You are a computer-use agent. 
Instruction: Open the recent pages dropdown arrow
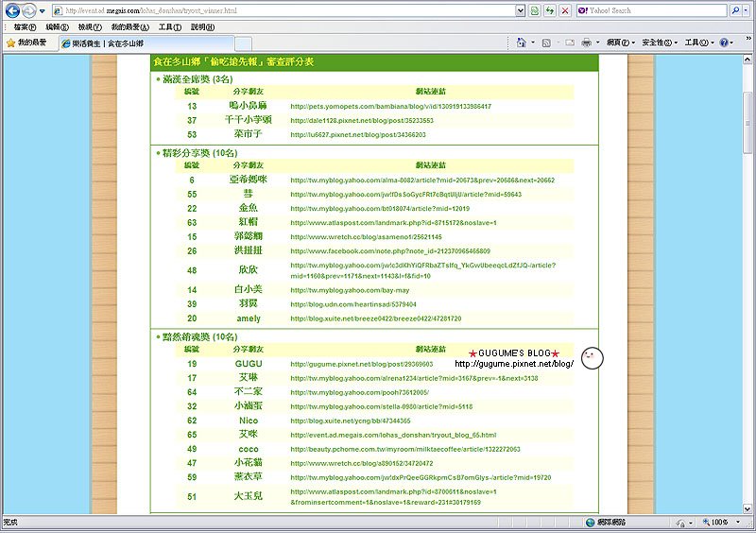(42, 10)
